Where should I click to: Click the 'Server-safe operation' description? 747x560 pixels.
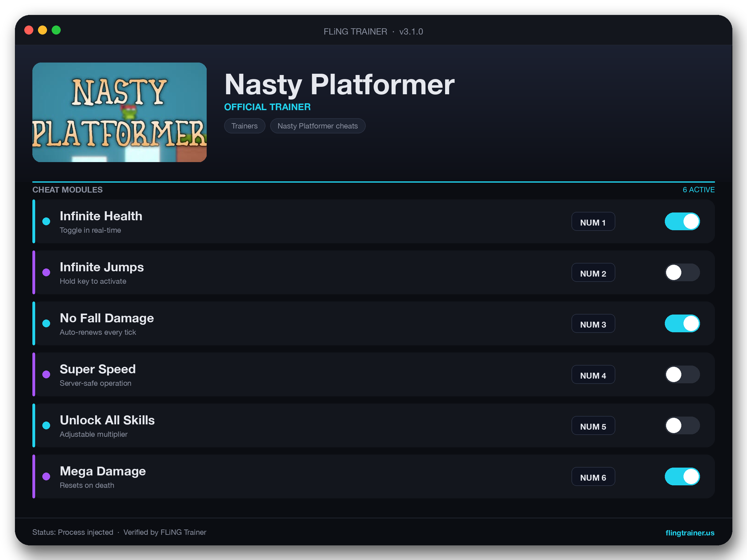coord(95,383)
